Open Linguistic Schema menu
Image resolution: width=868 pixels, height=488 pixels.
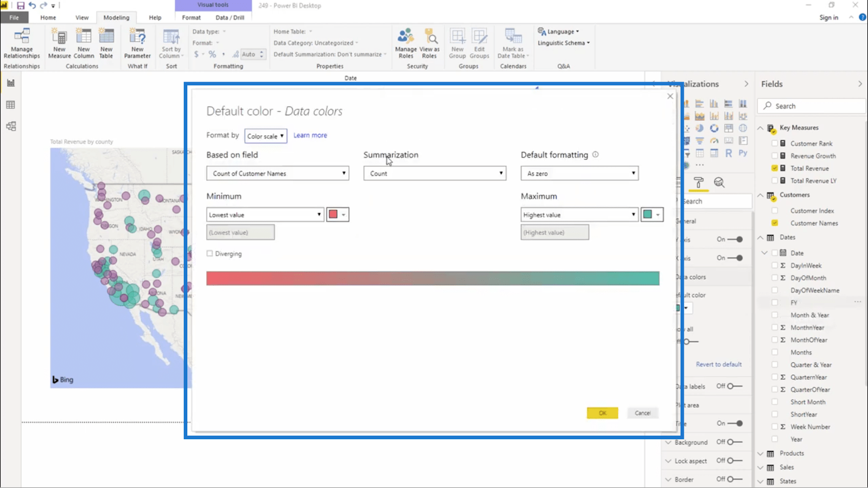[564, 43]
